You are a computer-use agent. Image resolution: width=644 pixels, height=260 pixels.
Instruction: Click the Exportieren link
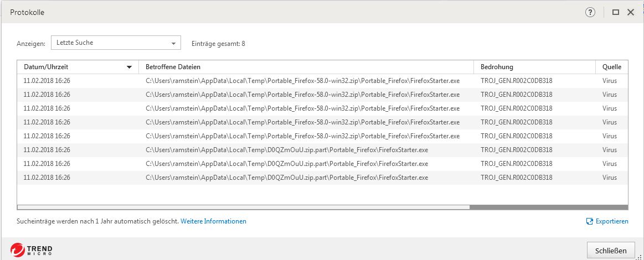coord(612,221)
